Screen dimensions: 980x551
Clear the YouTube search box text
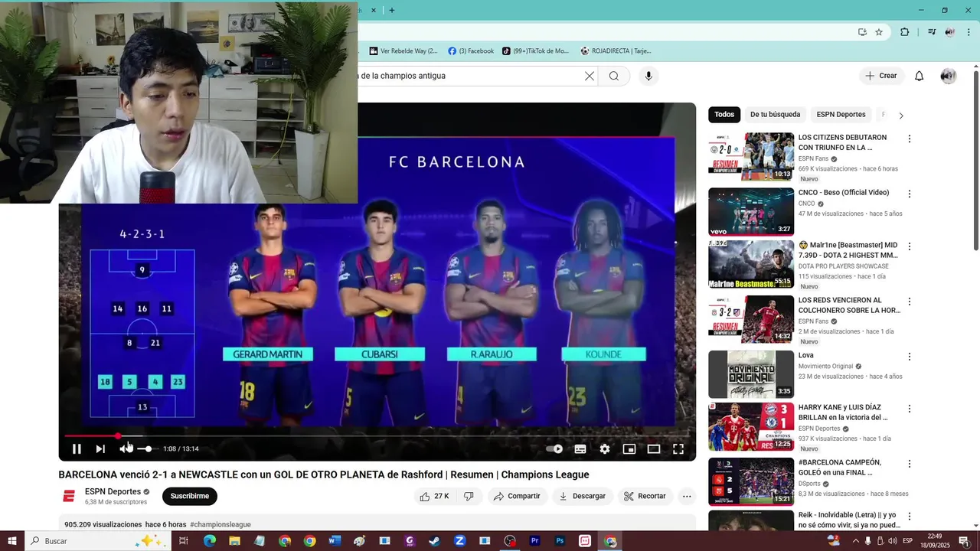[x=590, y=76]
